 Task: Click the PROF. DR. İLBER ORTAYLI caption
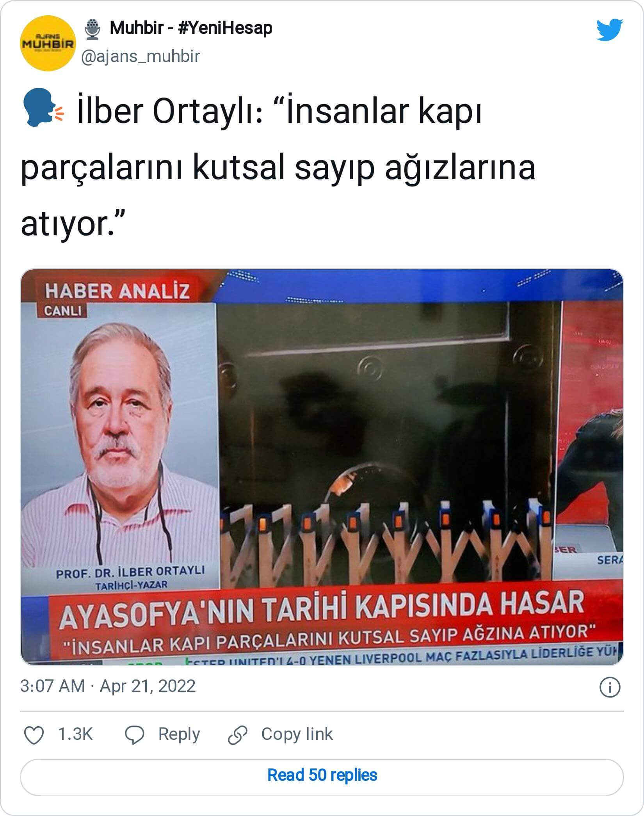coord(130,572)
